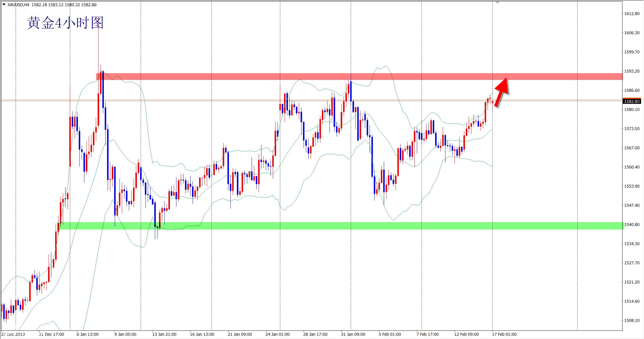Click the 1612.80 price scale label
The height and width of the screenshot is (339, 644).
[632, 14]
